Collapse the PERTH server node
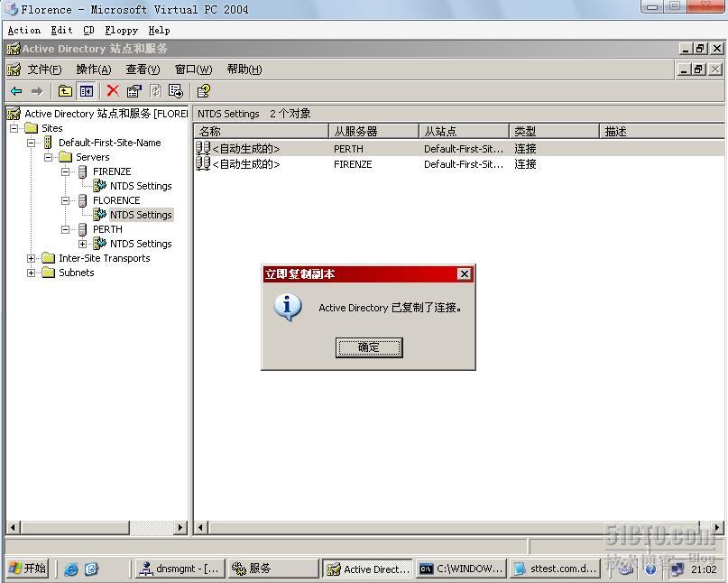Viewport: 728px width, 583px height. tap(66, 229)
